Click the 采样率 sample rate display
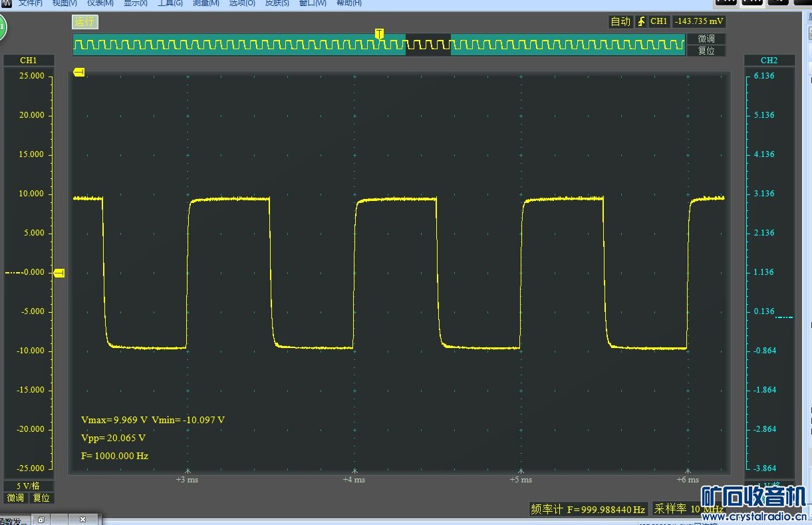 point(688,509)
